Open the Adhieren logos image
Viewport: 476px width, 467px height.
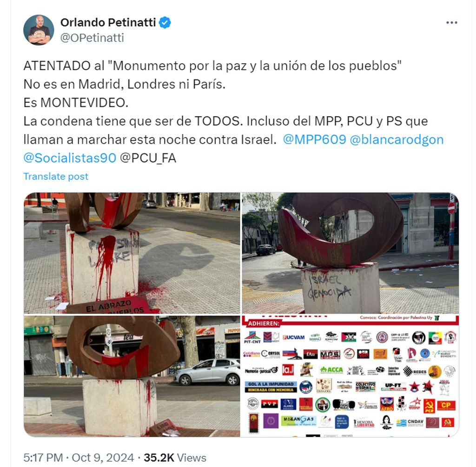coord(350,376)
